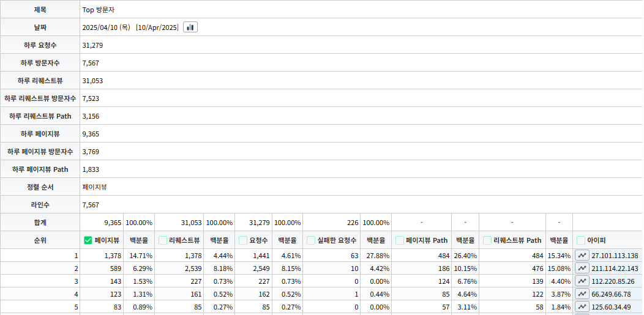Click IP address 211.114.22.143
This screenshot has width=644, height=315.
615,269
